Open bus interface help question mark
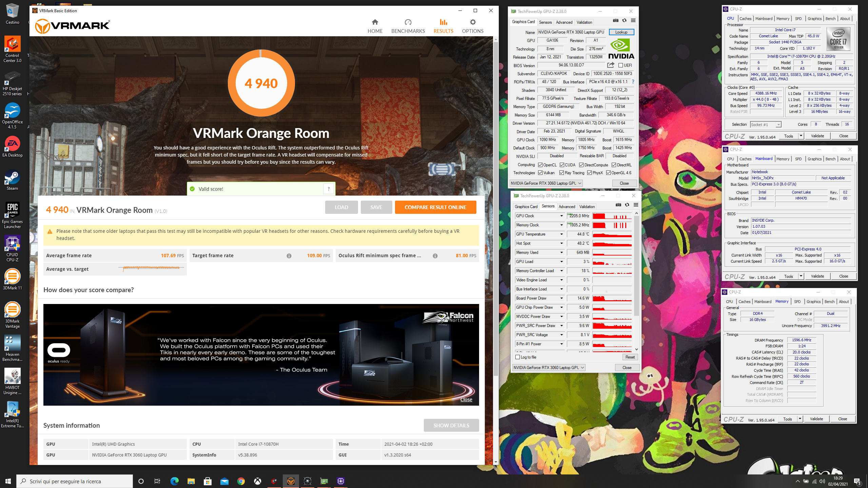868x488 pixels. tap(633, 82)
